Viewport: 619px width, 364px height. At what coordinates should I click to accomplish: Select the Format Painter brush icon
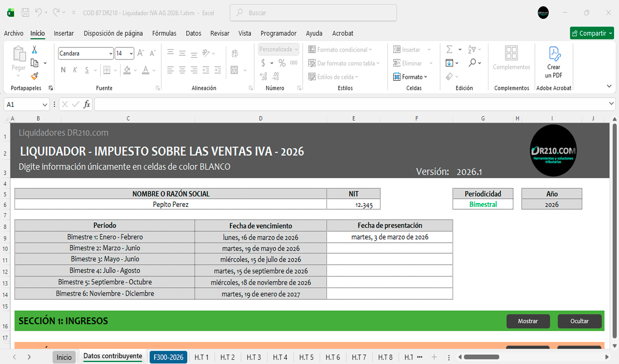(x=34, y=76)
